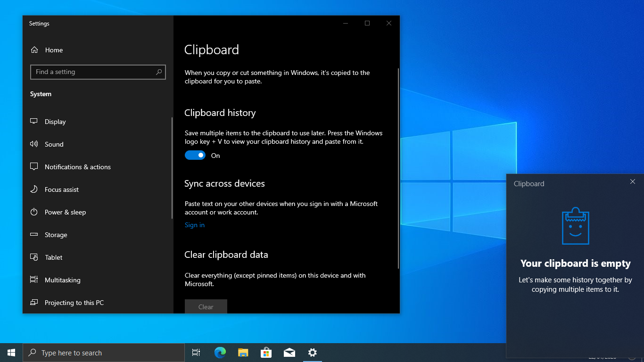Open Focus assist moon icon
This screenshot has height=362, width=644.
(34, 189)
